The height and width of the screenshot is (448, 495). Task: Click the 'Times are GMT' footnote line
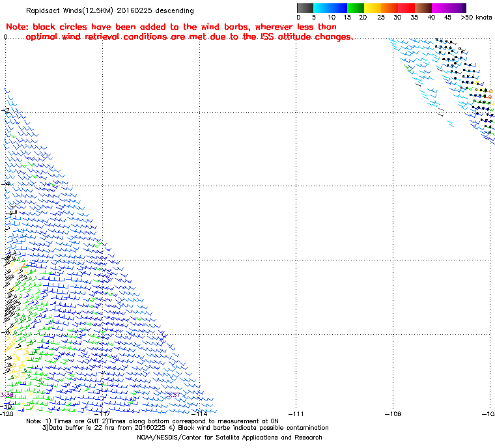pyautogui.click(x=152, y=421)
